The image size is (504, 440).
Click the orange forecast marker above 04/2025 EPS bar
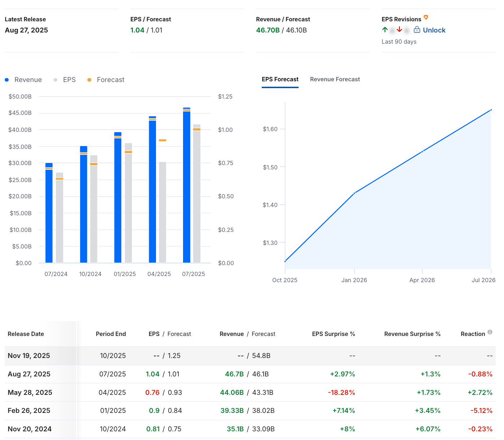pyautogui.click(x=163, y=140)
